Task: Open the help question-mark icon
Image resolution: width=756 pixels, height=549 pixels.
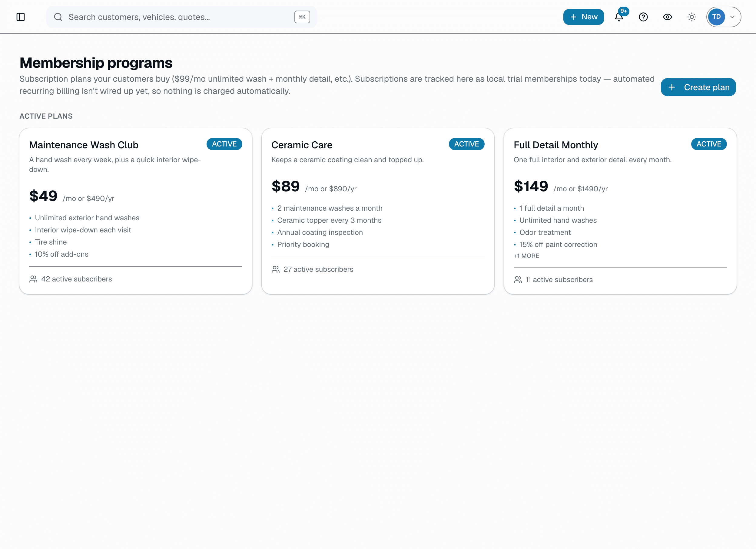Action: click(643, 17)
